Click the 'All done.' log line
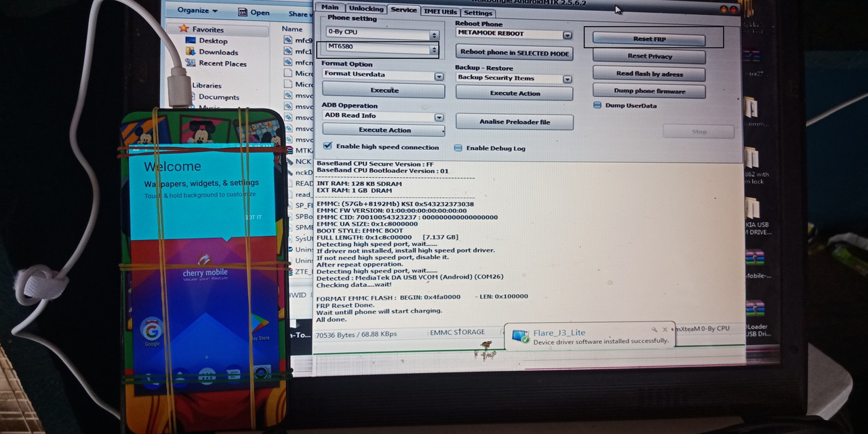 pos(332,319)
